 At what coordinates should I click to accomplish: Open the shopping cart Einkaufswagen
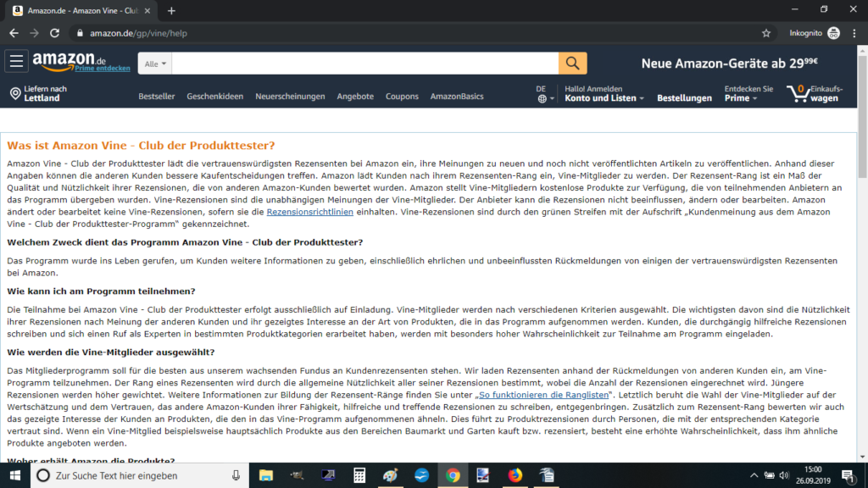[x=815, y=93]
